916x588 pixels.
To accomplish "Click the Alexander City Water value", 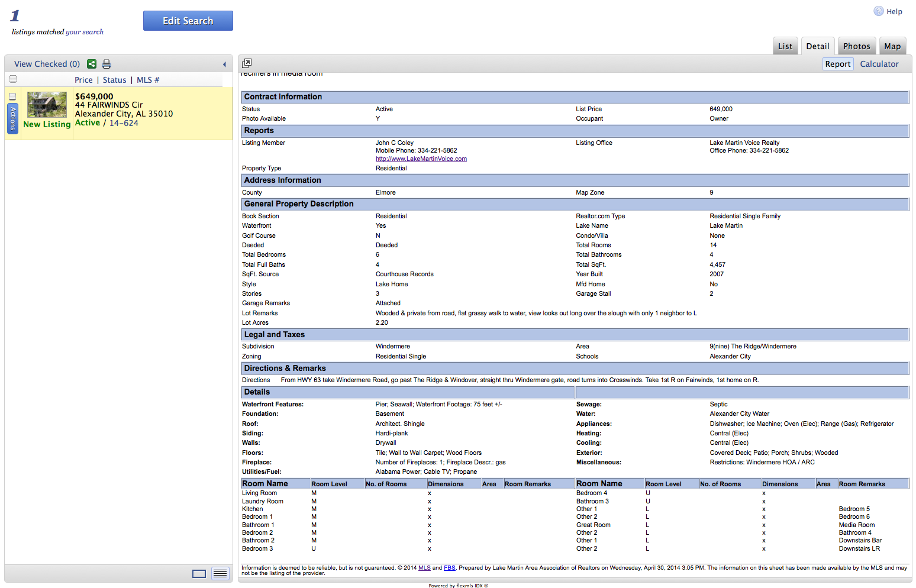I will coord(740,413).
